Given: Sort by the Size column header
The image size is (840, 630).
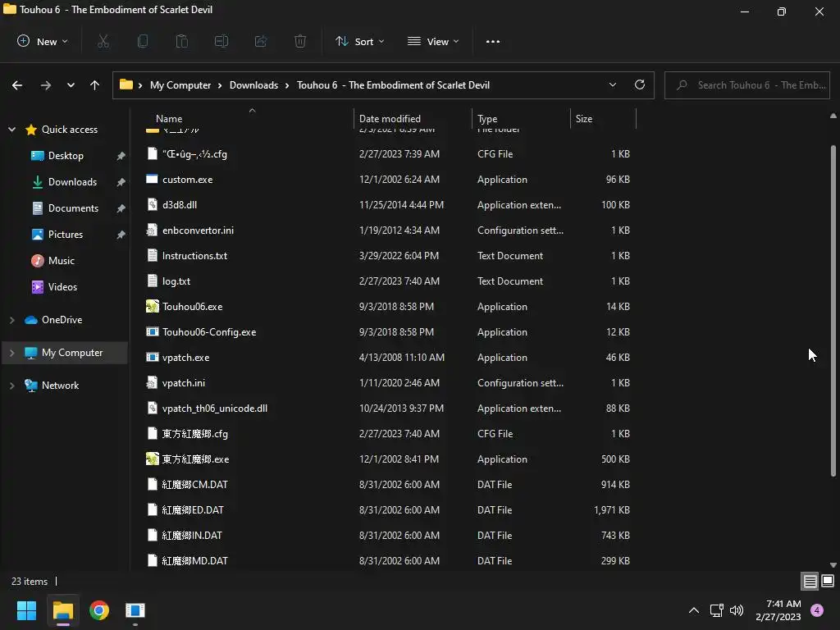Looking at the screenshot, I should tap(584, 118).
